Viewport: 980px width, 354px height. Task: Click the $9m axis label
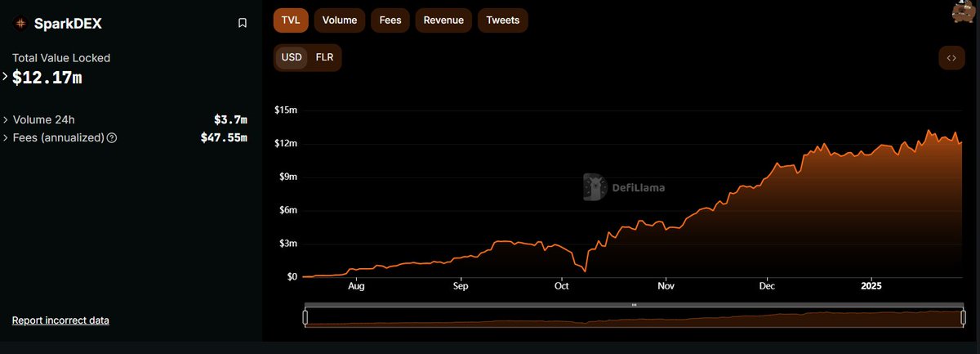click(287, 177)
